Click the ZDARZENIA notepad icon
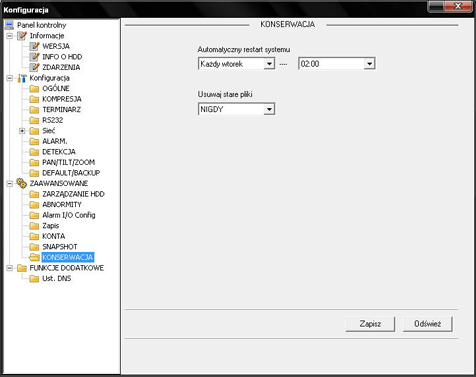 pos(34,67)
